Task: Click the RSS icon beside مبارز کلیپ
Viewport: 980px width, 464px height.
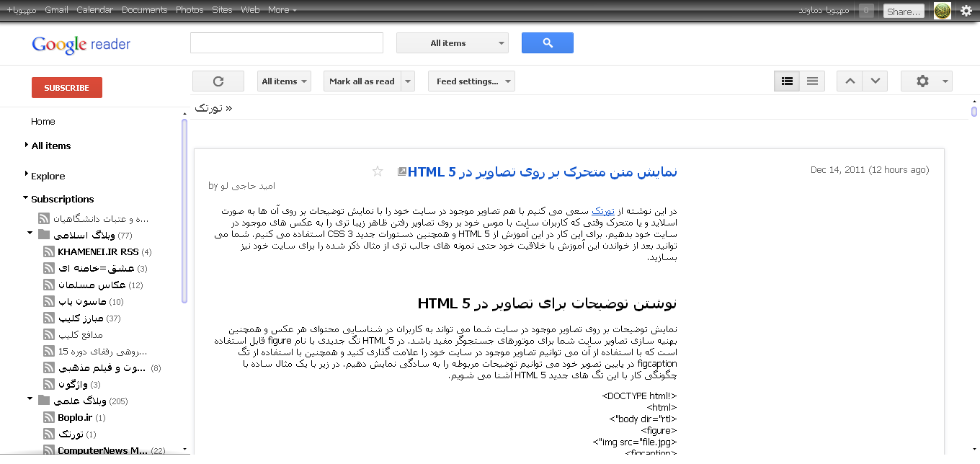Action: 49,318
